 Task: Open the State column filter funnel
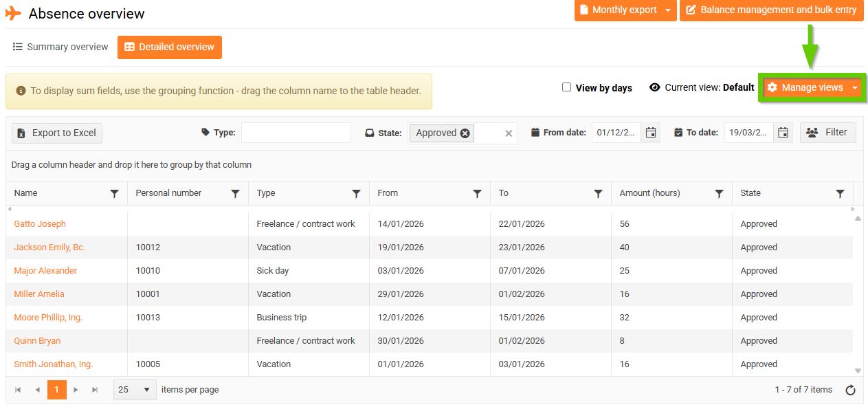point(841,194)
